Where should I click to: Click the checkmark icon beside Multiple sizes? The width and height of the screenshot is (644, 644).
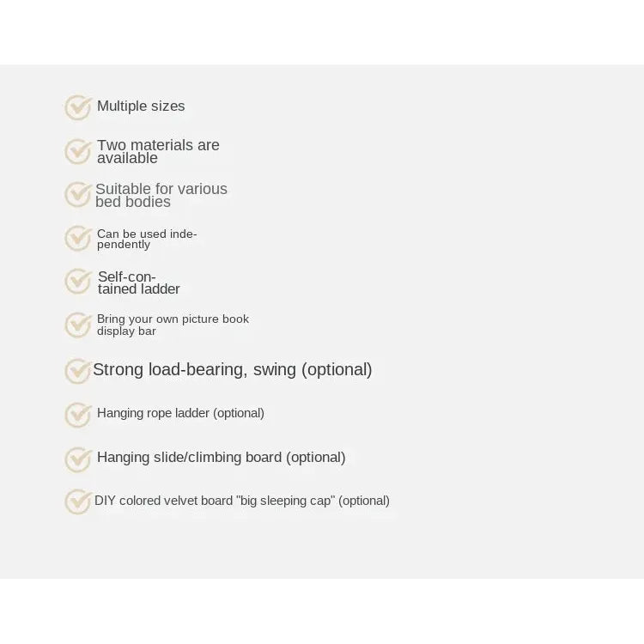78,107
